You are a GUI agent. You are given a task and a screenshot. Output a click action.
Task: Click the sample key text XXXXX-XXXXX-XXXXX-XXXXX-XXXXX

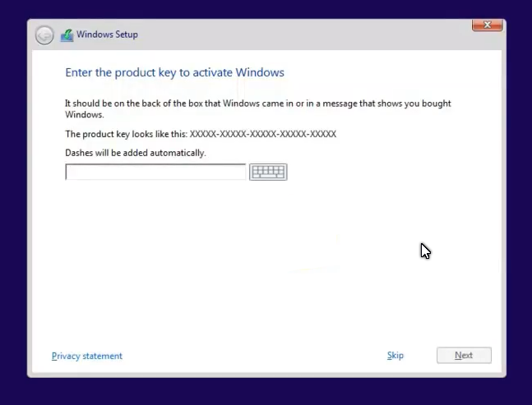263,134
